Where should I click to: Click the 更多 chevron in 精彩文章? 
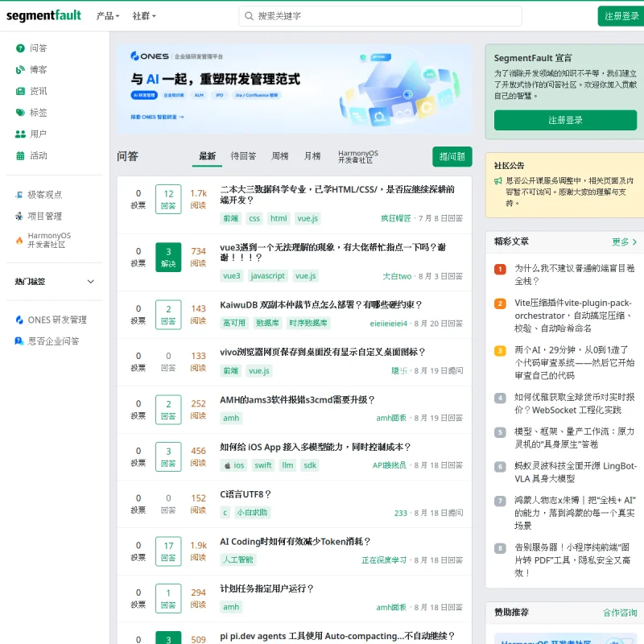(634, 242)
